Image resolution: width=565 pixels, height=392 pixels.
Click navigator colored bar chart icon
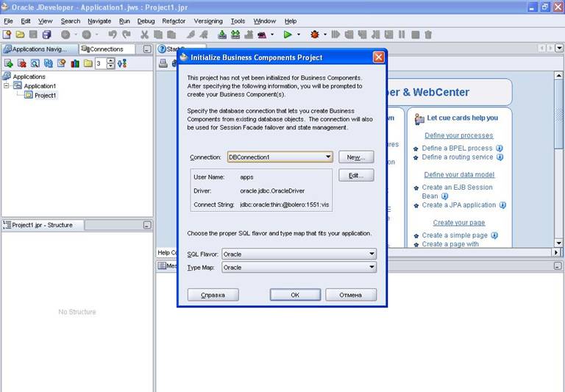[75, 63]
